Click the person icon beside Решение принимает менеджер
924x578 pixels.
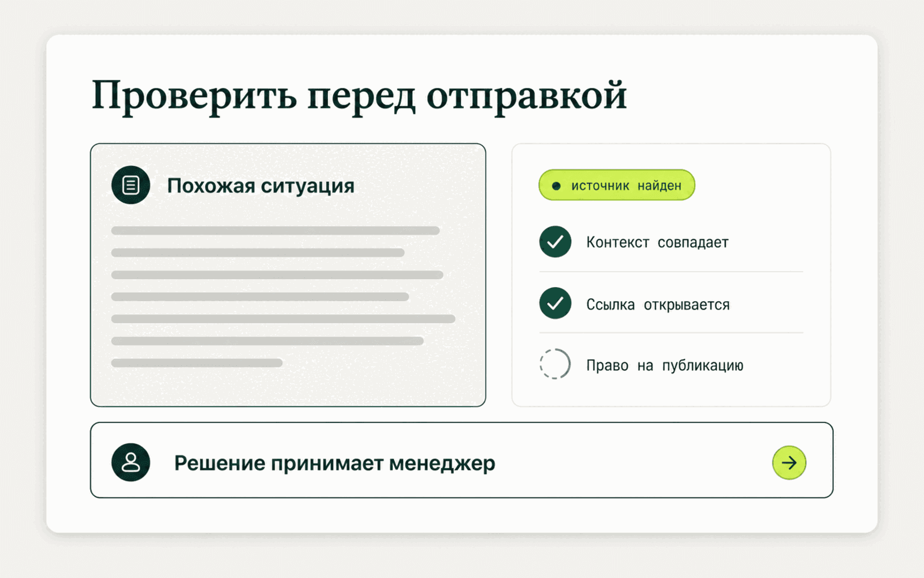pos(131,462)
